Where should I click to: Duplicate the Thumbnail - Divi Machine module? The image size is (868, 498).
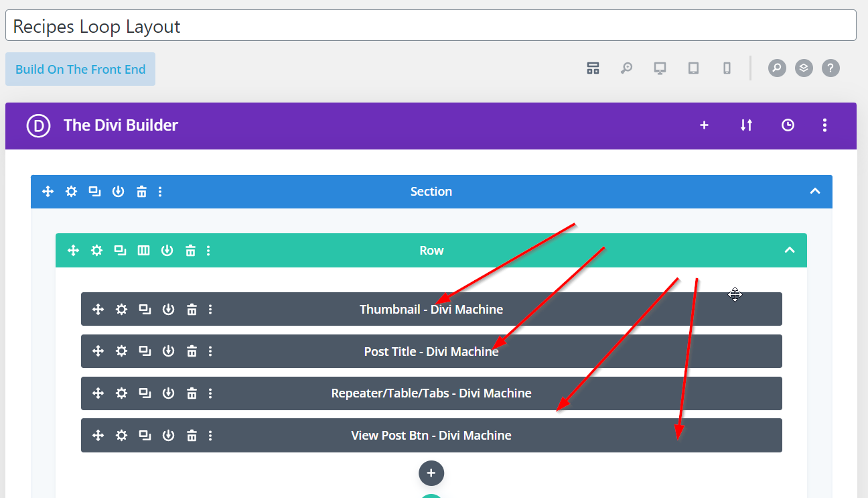(x=145, y=309)
